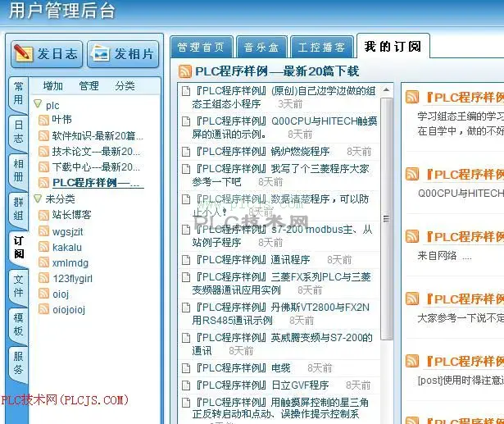This screenshot has height=424, width=504.
Task: Click 发日志 button
Action: pyautogui.click(x=47, y=54)
